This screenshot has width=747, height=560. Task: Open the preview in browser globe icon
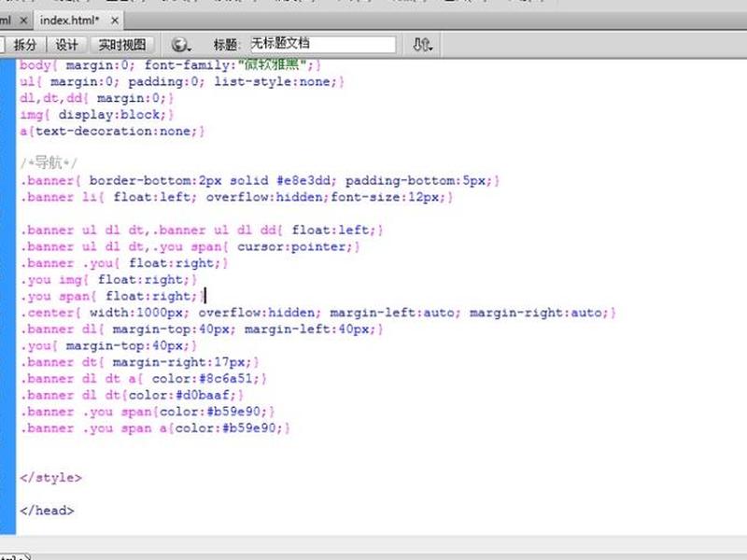(180, 45)
